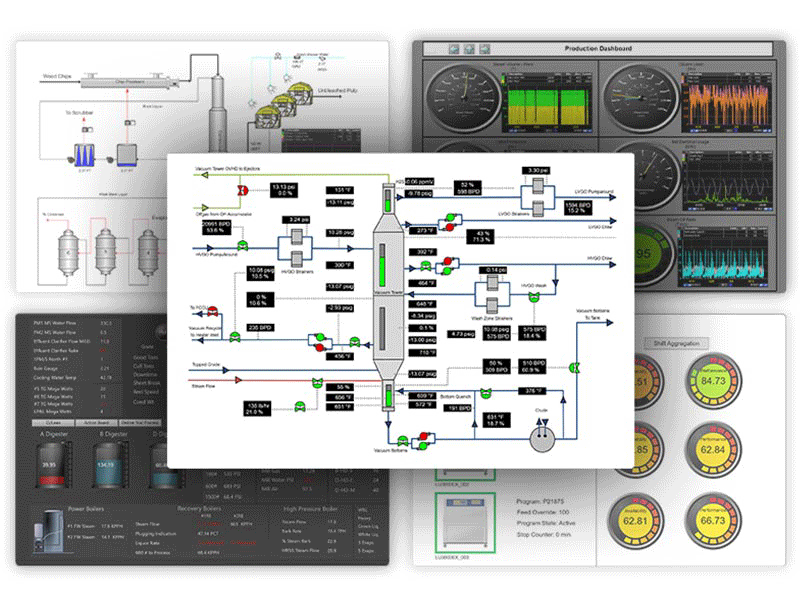Click the green HVGO Wash valve

pos(534,297)
